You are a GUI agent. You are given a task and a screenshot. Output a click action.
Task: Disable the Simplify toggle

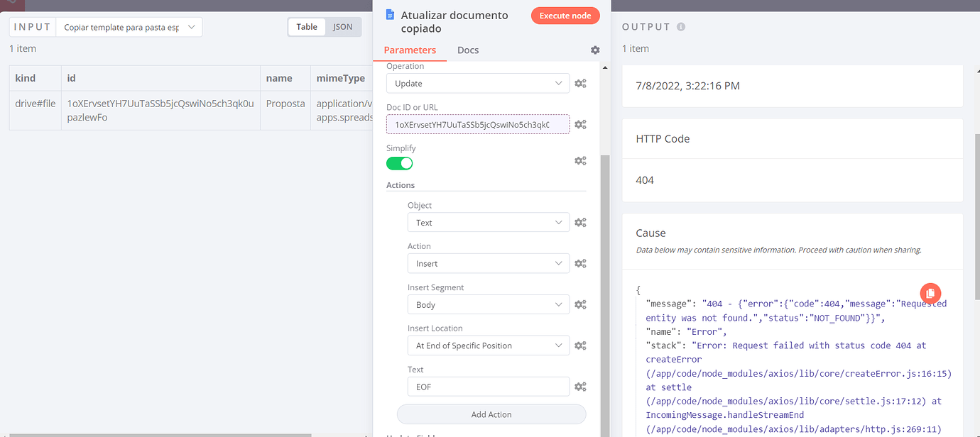[x=399, y=162]
